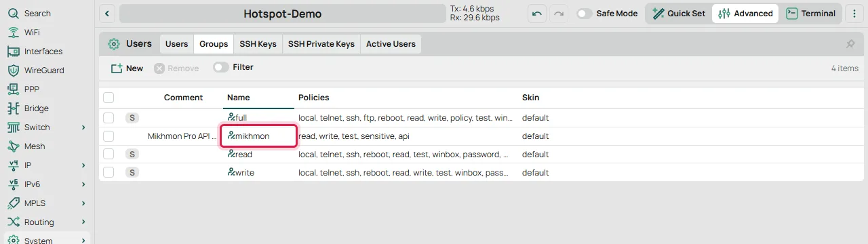Expand the Switch submenu chevron
The image size is (868, 244).
point(83,127)
